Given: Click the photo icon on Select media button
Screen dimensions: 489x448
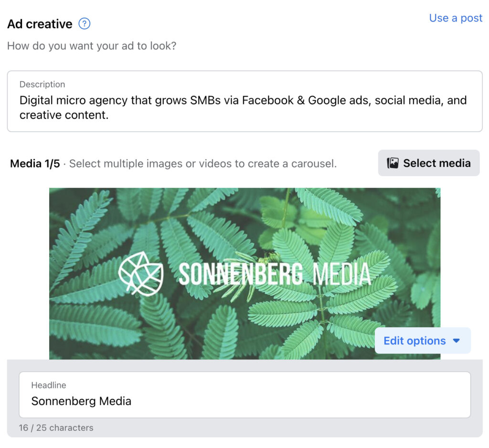Looking at the screenshot, I should click(393, 163).
